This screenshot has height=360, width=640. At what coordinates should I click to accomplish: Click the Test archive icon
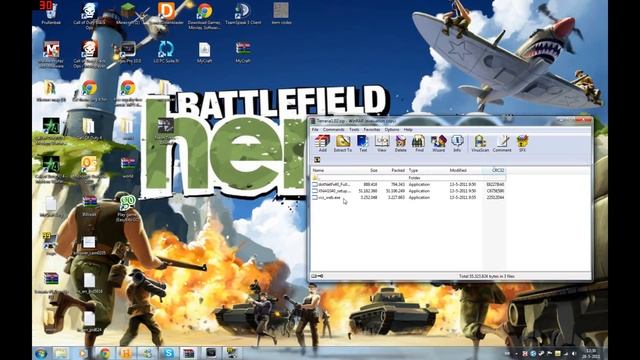click(x=363, y=144)
